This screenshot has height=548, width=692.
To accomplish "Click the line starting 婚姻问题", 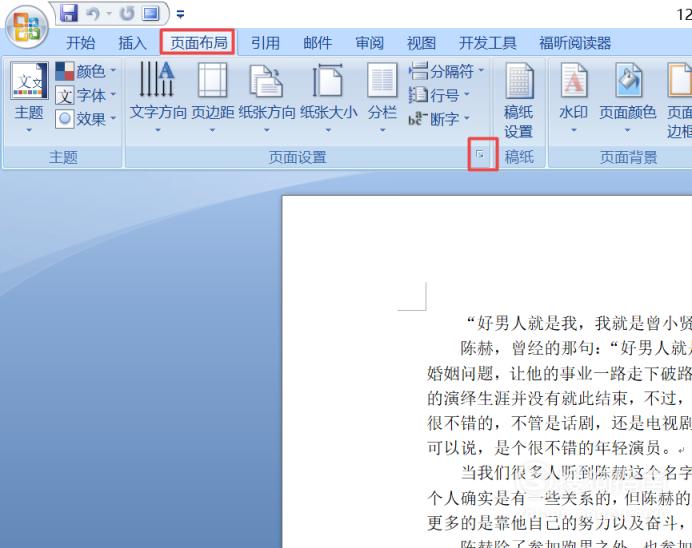I will coord(560,373).
